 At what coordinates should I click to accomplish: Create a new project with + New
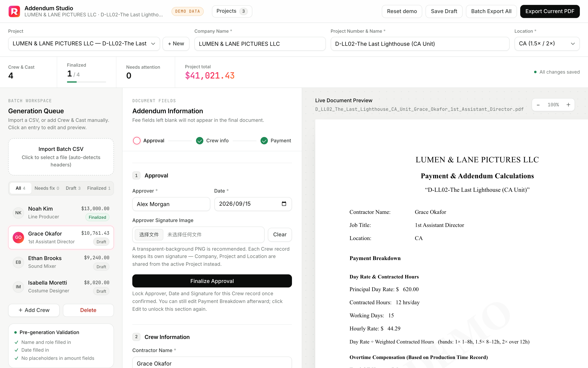pyautogui.click(x=176, y=44)
